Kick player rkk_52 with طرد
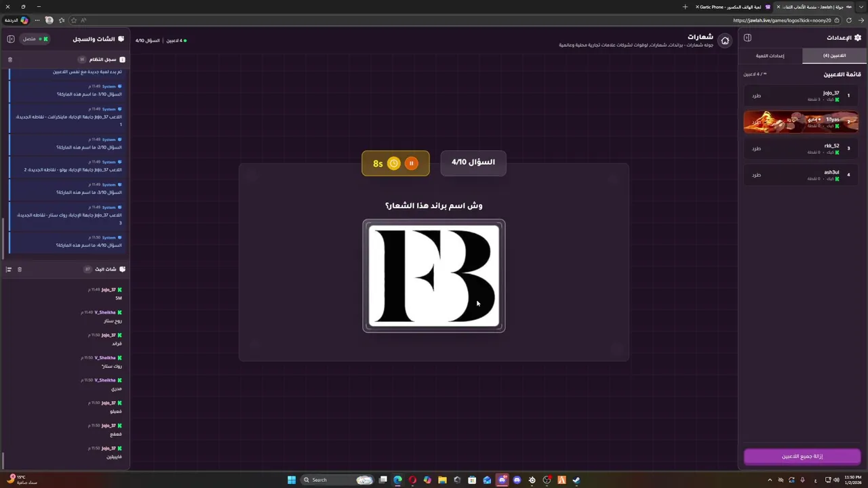This screenshot has width=868, height=488. [x=756, y=148]
